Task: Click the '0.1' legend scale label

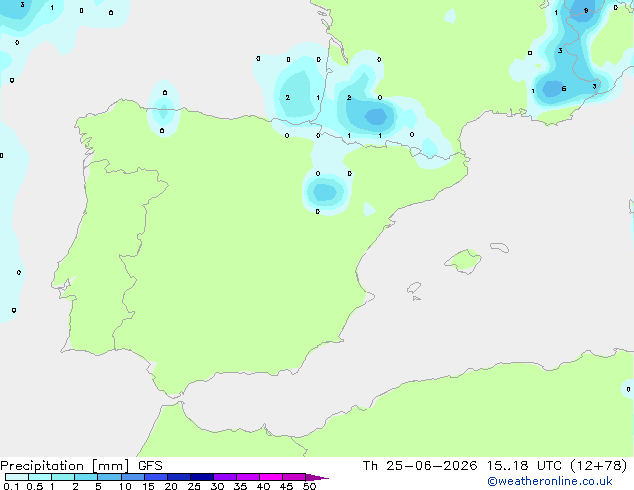Action: (11, 486)
